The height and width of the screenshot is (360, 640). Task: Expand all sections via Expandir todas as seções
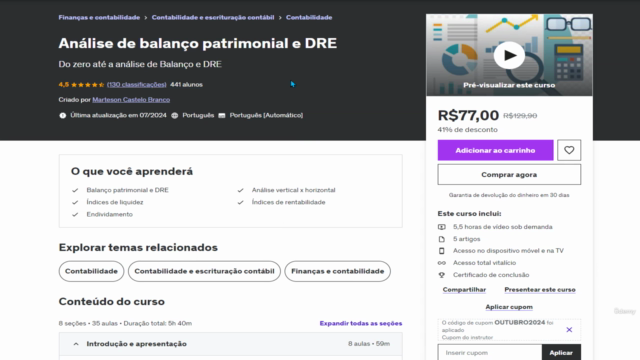[361, 323]
